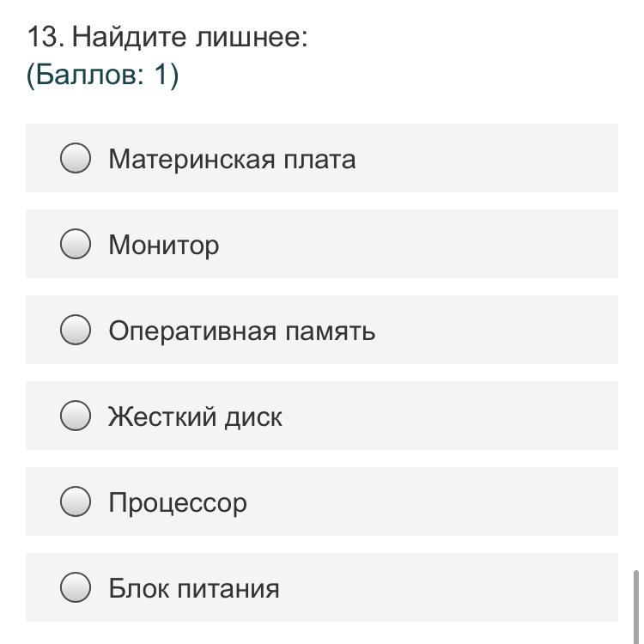The image size is (644, 644).
Task: Click the Монитор answer text
Action: (x=164, y=246)
